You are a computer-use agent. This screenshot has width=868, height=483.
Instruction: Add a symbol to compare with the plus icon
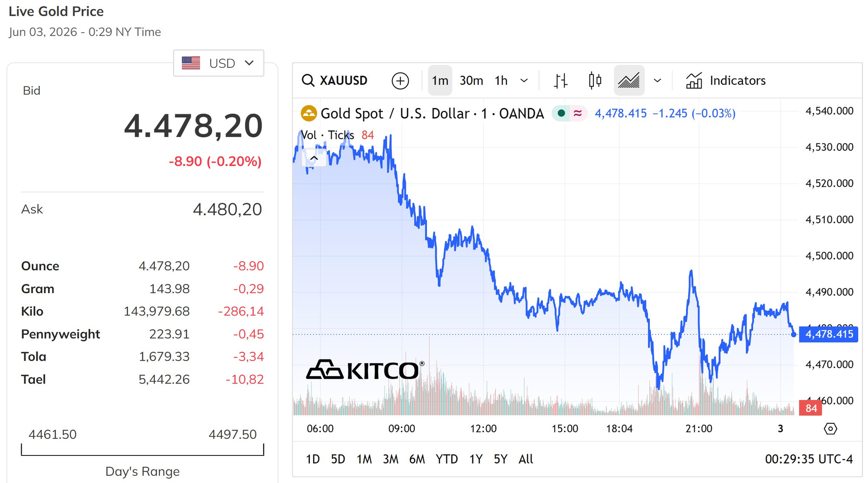(x=400, y=80)
